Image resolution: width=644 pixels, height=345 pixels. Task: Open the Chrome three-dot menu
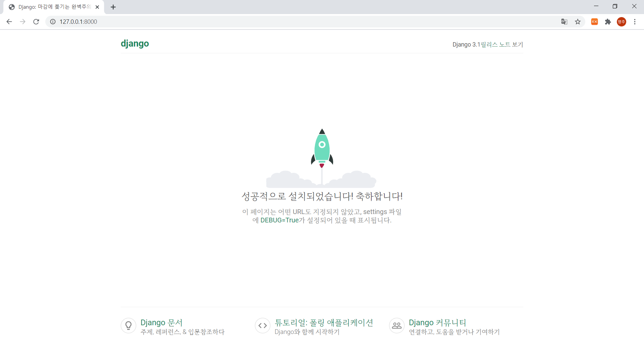click(x=635, y=21)
